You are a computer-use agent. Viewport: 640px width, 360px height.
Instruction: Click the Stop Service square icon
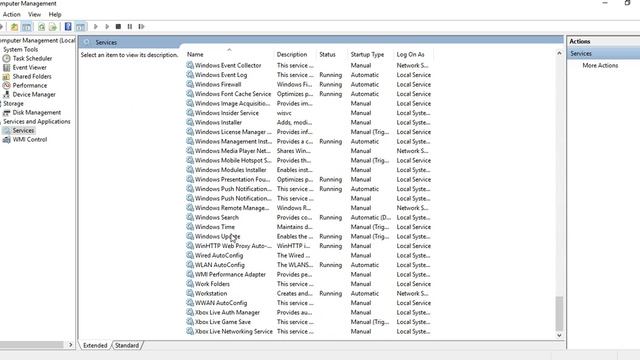tap(118, 27)
